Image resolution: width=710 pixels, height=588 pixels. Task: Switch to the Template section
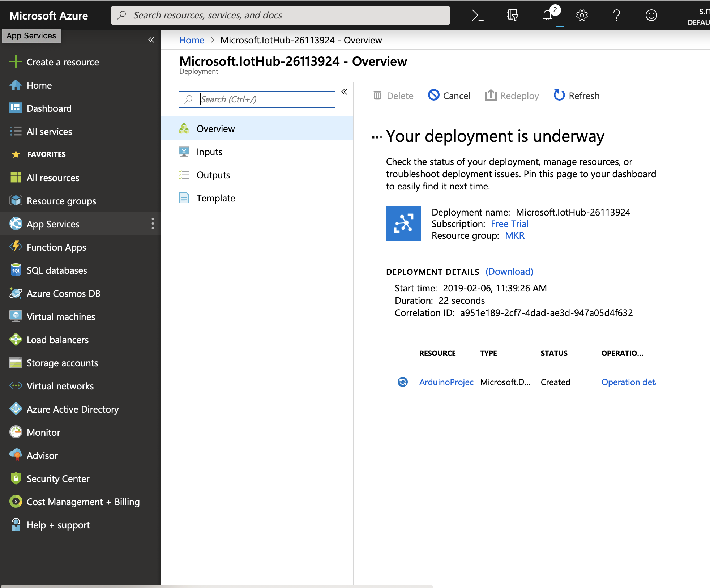tap(216, 198)
